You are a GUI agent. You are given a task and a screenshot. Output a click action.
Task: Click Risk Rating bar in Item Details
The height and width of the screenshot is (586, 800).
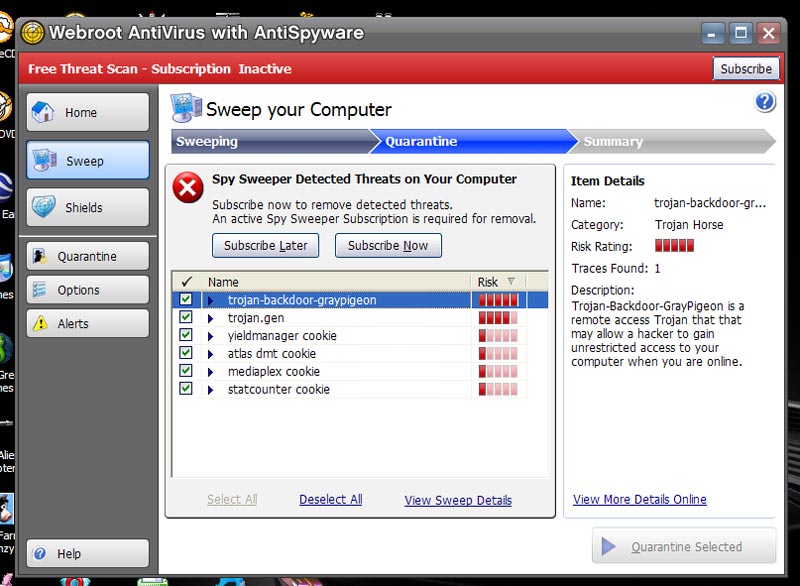tap(674, 246)
